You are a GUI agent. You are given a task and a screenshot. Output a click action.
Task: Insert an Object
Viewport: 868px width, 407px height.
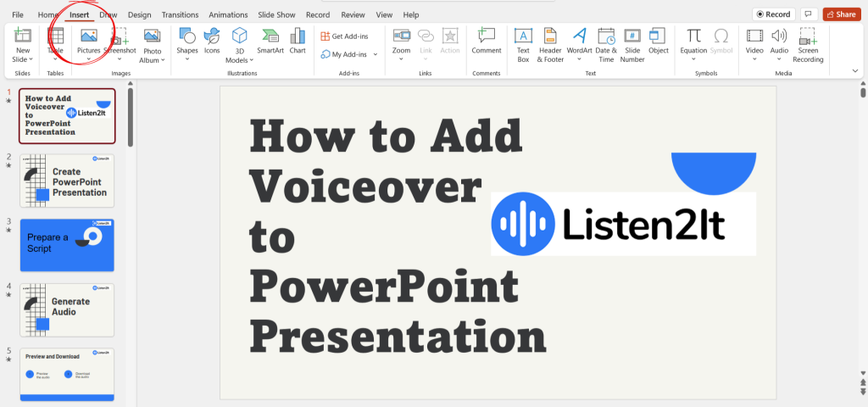pyautogui.click(x=658, y=42)
